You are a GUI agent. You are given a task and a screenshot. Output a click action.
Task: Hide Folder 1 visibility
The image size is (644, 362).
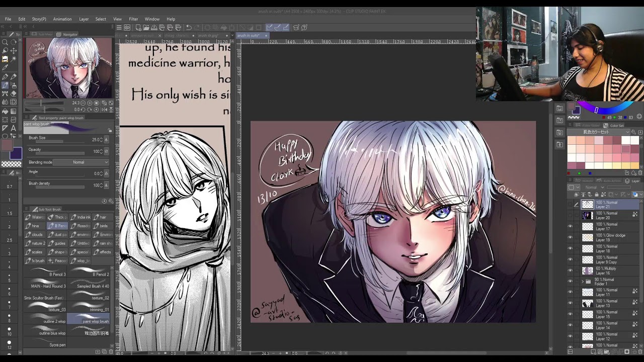click(x=570, y=282)
